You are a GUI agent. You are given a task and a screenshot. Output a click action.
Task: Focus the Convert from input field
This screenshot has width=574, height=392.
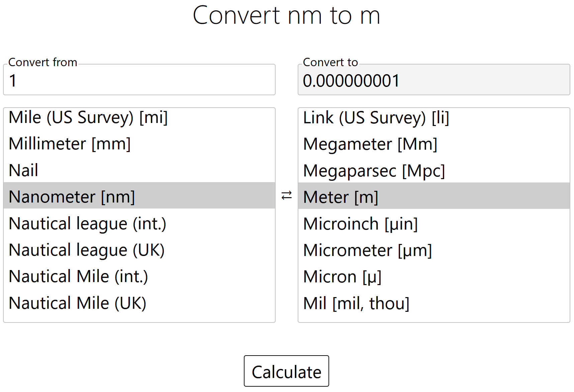(139, 80)
